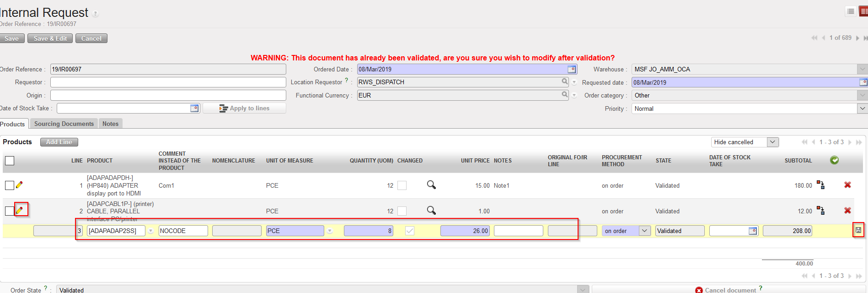This screenshot has width=868, height=293.
Task: Check the row checkbox for line 1
Action: tap(10, 185)
